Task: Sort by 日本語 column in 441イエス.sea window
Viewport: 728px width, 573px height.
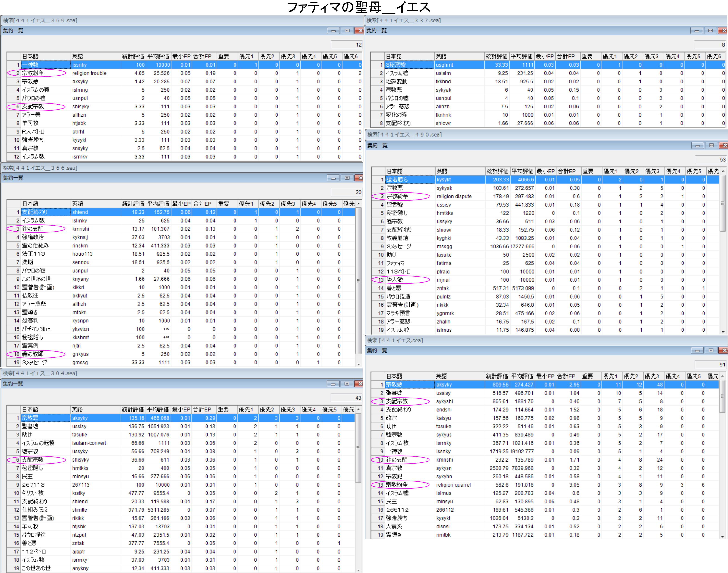Action: (x=410, y=376)
